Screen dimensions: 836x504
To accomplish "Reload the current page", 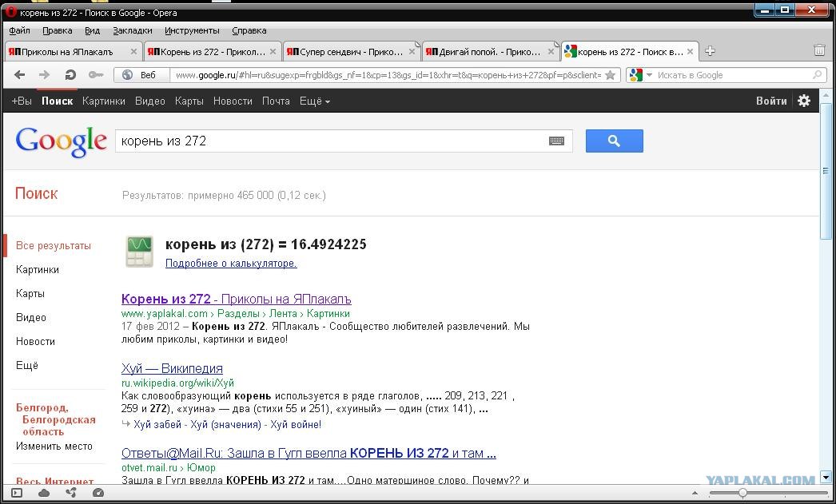I will click(x=70, y=75).
